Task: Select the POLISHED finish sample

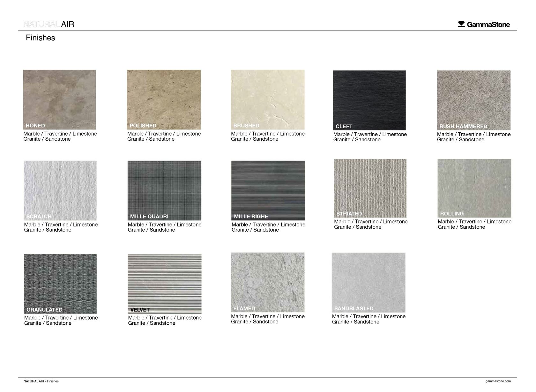Action: [x=163, y=99]
